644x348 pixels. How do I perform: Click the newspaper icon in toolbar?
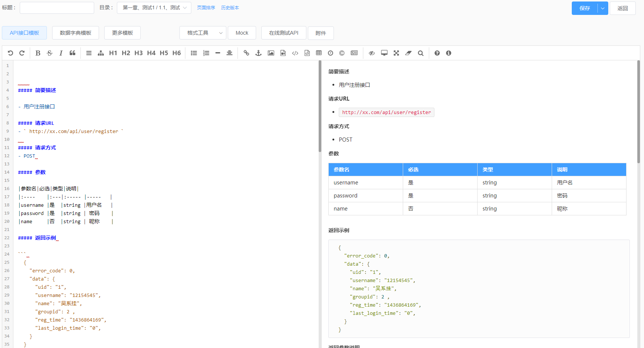[x=354, y=53]
